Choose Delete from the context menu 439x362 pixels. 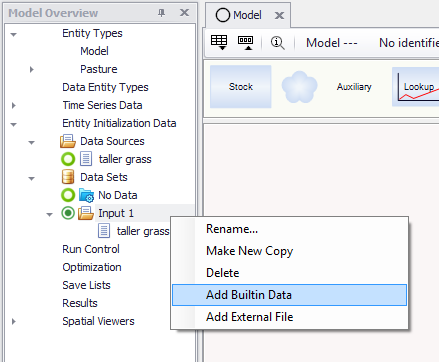(289, 273)
